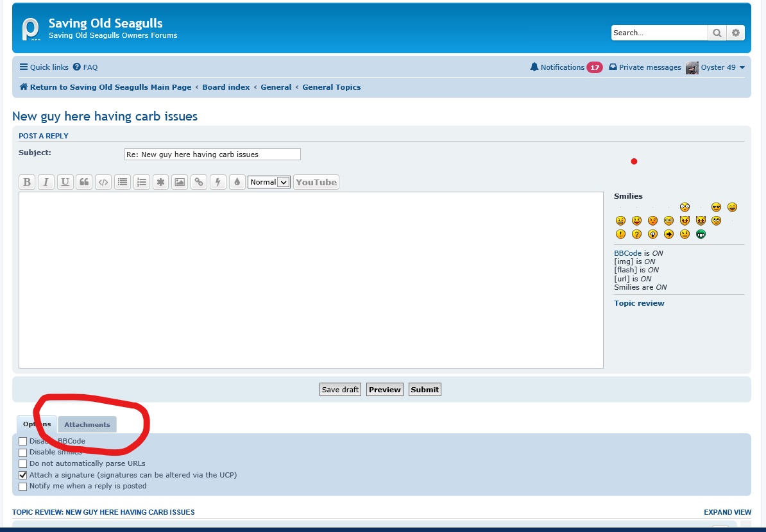Viewport: 766px width, 532px height.
Task: Insert URL with the chain link icon
Action: (199, 182)
